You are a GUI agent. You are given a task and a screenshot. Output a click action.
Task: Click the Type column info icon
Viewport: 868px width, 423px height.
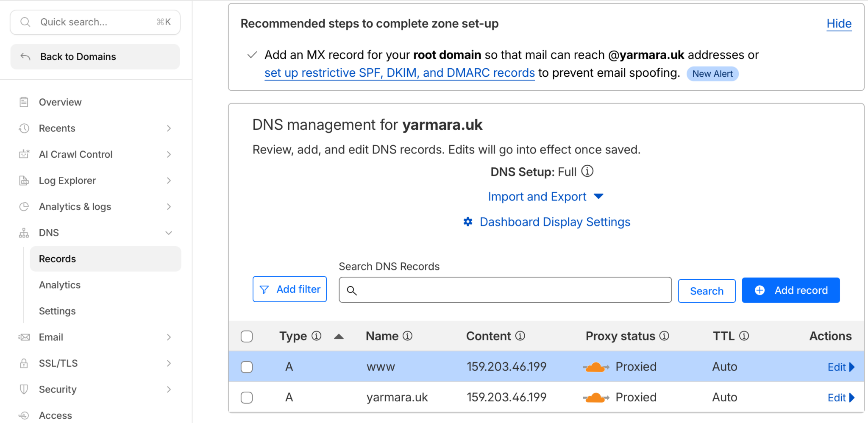coord(317,336)
